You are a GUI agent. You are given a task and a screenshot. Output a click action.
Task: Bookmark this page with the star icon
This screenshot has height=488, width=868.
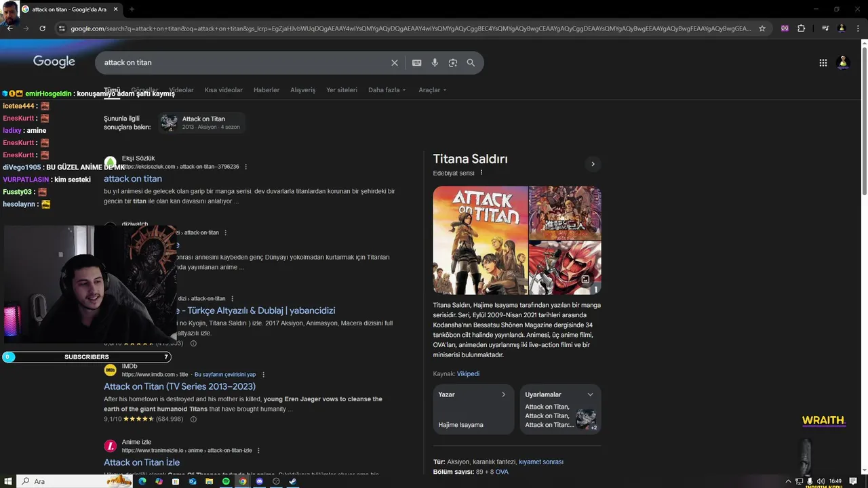pyautogui.click(x=762, y=28)
